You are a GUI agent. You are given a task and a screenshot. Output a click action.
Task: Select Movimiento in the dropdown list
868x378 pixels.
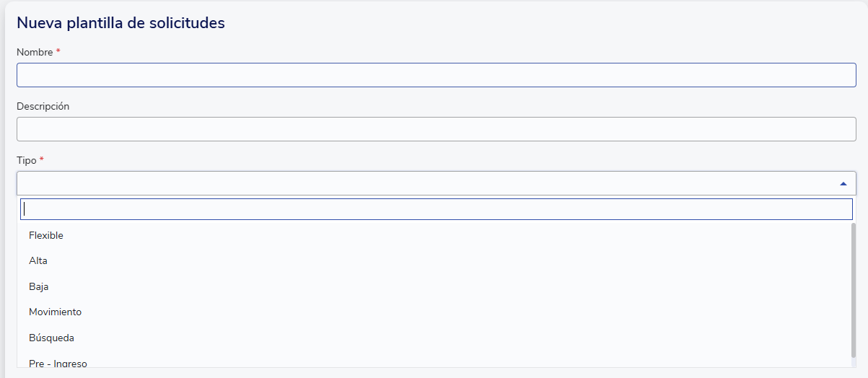pos(56,312)
